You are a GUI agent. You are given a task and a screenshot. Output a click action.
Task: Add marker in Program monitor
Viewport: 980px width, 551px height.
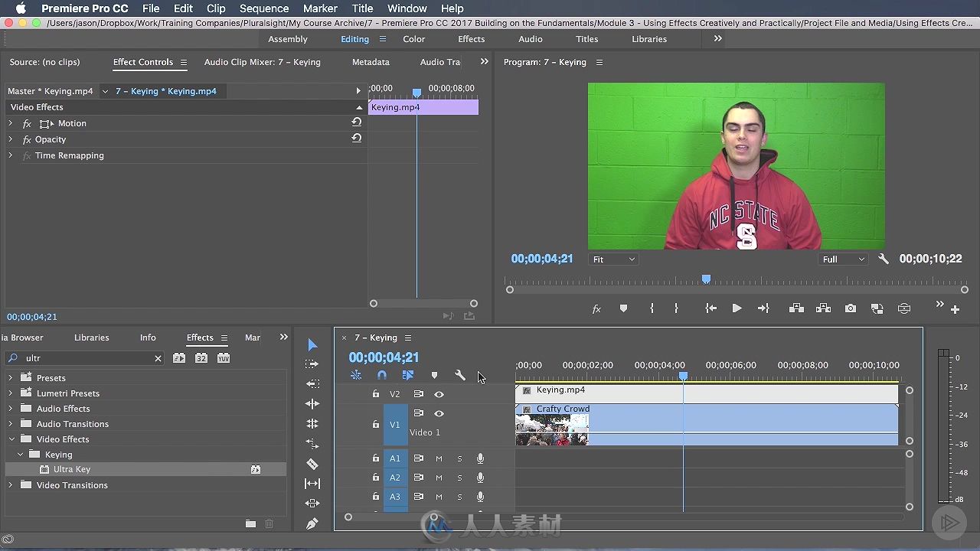pyautogui.click(x=623, y=308)
